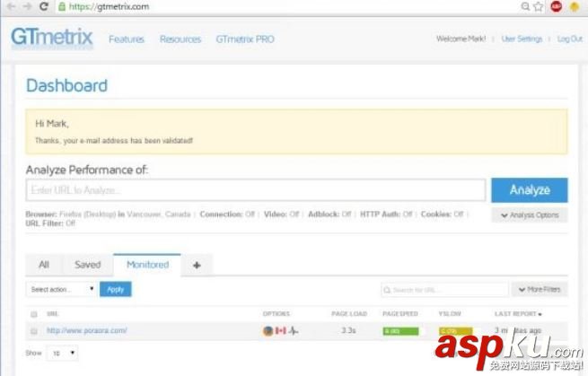The height and width of the screenshot is (376, 588).
Task: Open the http://www.poraora.com/ report link
Action: coord(86,330)
